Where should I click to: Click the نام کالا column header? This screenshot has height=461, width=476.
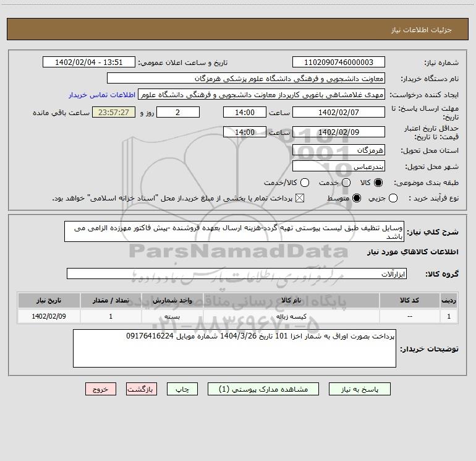[291, 300]
